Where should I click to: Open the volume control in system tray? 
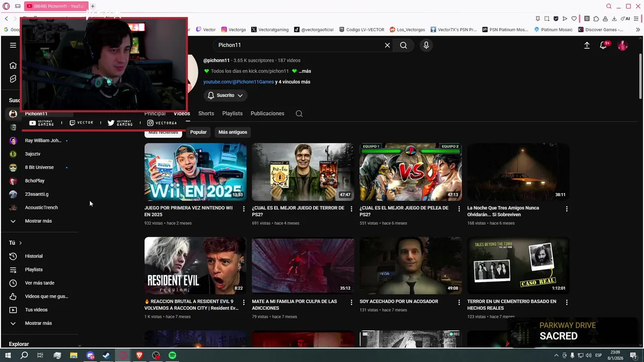coord(588,355)
